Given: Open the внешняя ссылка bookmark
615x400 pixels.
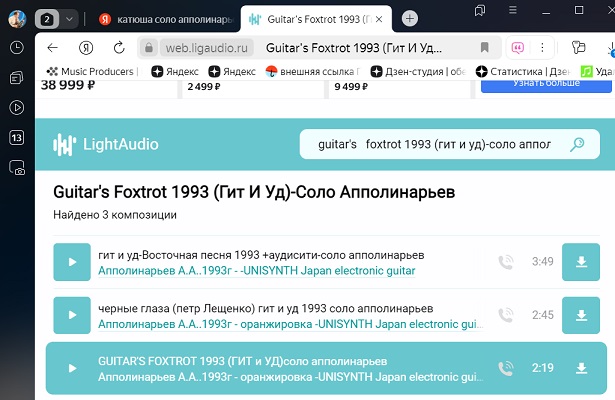Looking at the screenshot, I should 312,72.
